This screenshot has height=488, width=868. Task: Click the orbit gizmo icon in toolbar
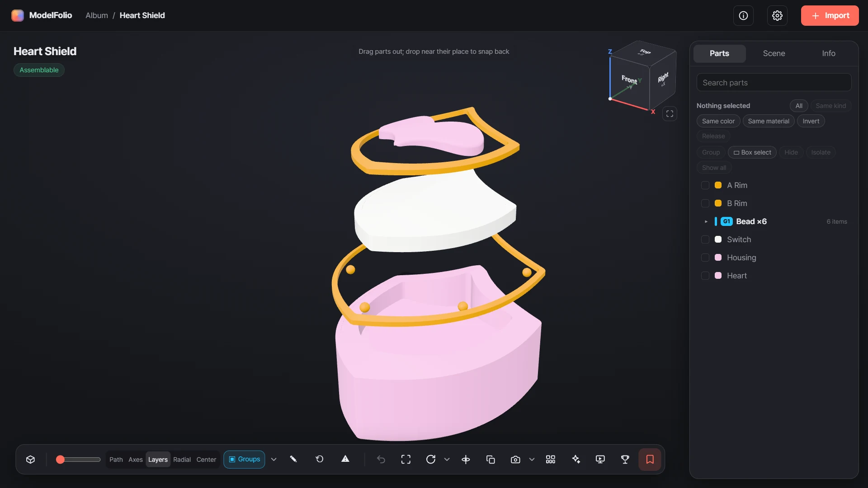click(x=466, y=460)
